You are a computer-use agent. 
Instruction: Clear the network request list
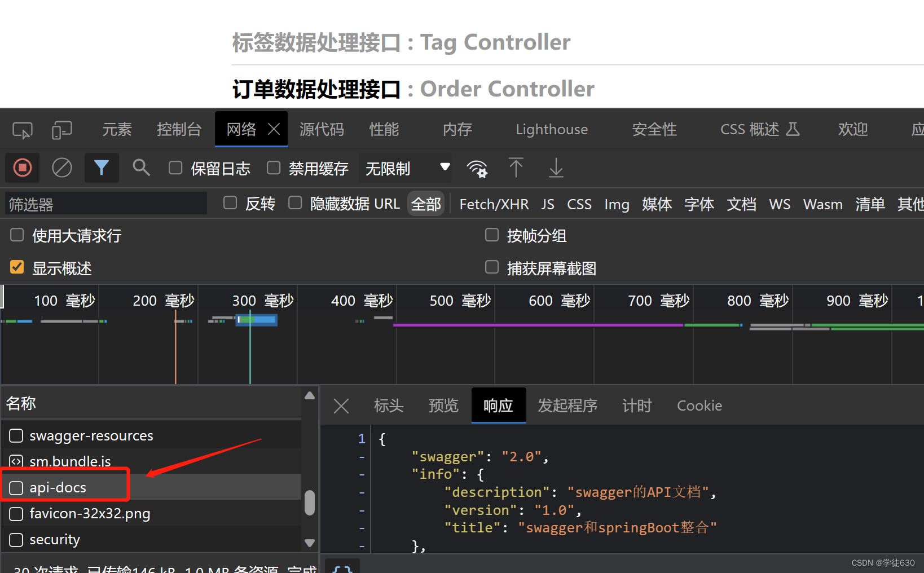tap(62, 168)
